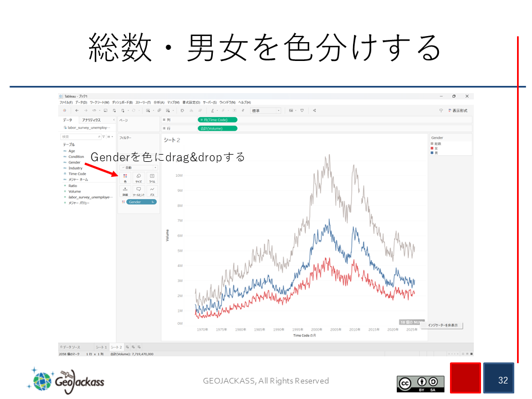Open the Gender pill dropdown on Marks card
This screenshot has width=532, height=399.
[152, 202]
